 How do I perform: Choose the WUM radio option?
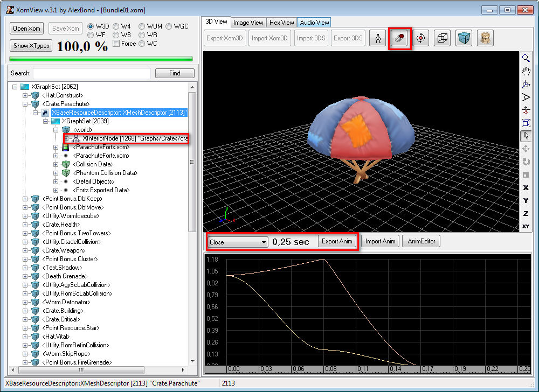(142, 26)
